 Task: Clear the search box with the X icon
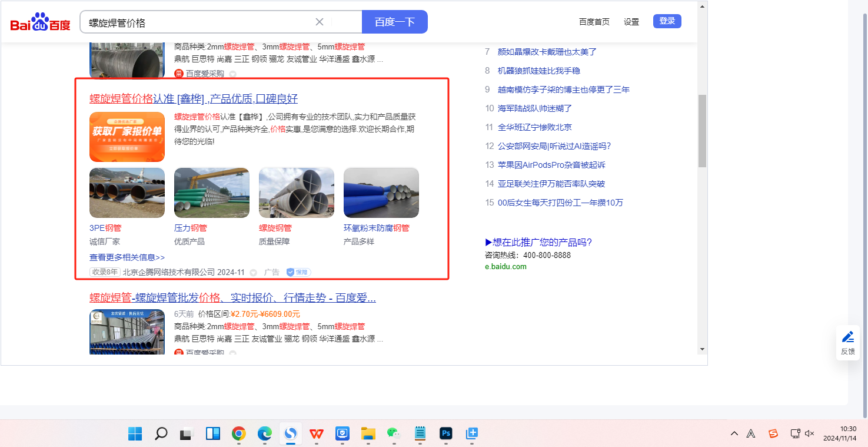[320, 22]
